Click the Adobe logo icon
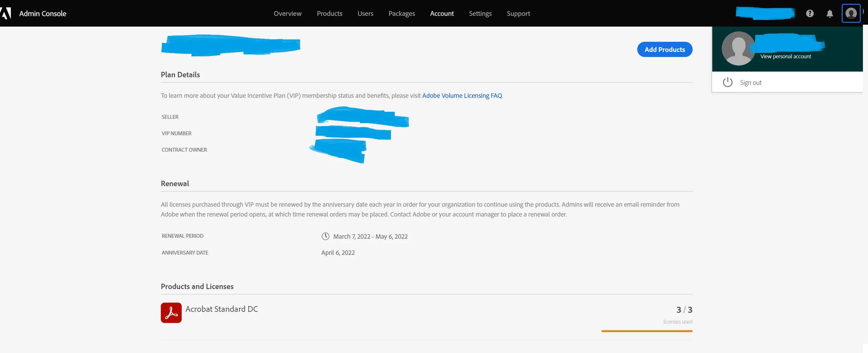This screenshot has width=868, height=353. tap(6, 14)
